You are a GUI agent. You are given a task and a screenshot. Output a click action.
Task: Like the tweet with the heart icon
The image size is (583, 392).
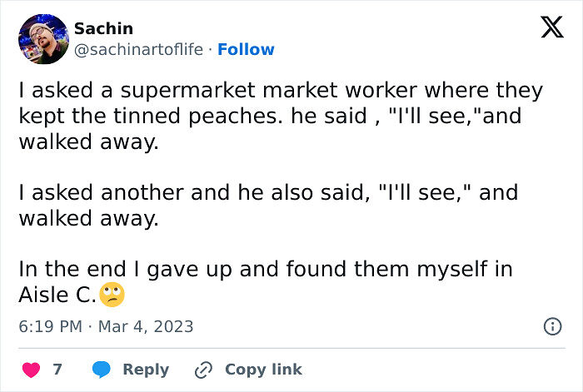(31, 369)
